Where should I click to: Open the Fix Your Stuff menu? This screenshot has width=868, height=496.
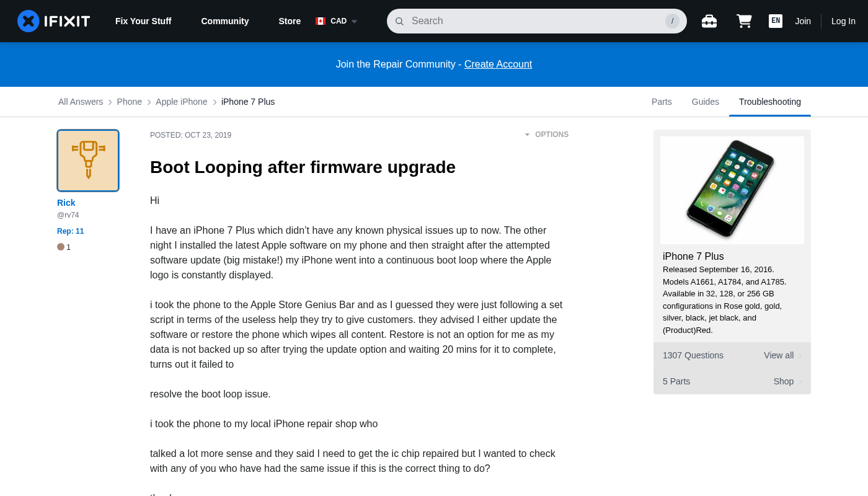(x=143, y=21)
